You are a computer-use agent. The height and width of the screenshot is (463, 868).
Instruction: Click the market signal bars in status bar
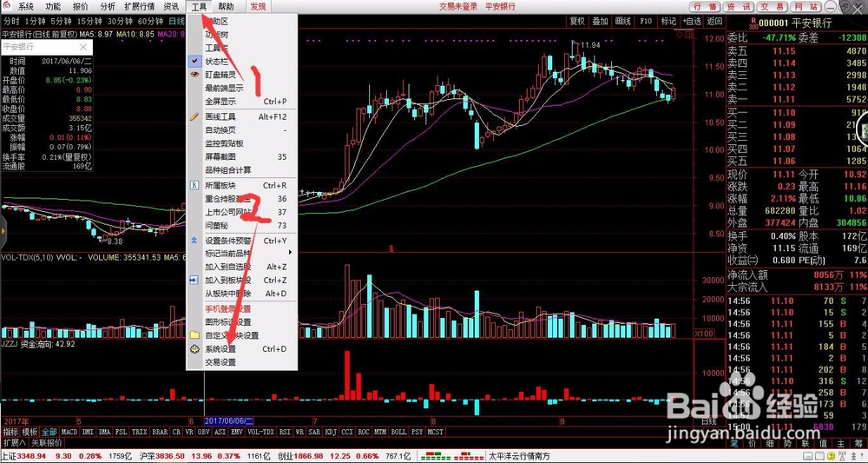(x=451, y=456)
